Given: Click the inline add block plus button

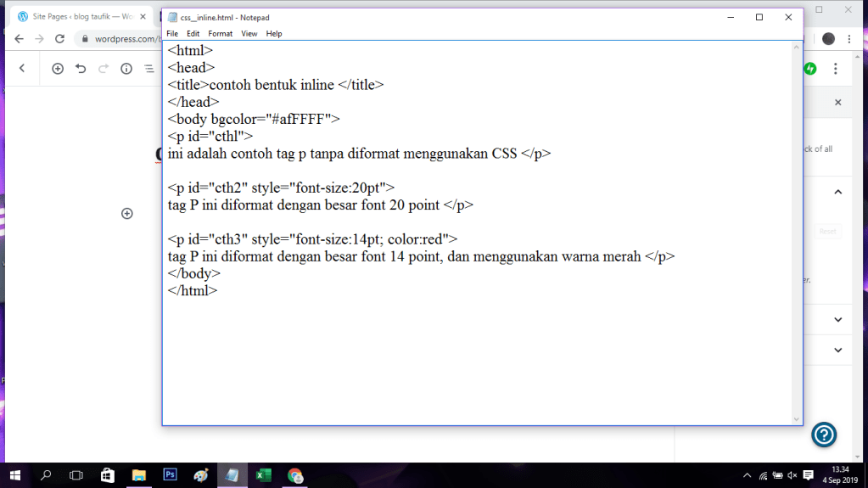Looking at the screenshot, I should tap(127, 214).
